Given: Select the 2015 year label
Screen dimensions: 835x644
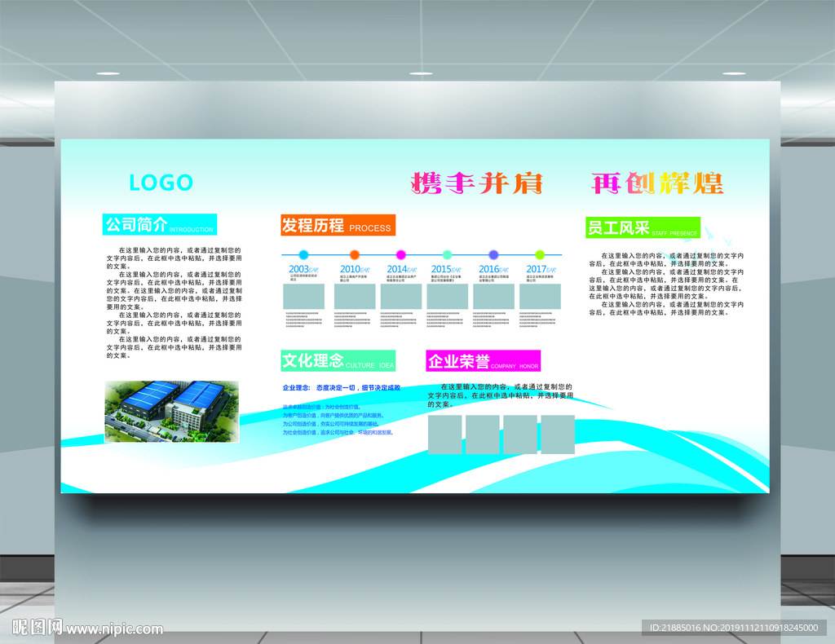Looking at the screenshot, I should [446, 269].
